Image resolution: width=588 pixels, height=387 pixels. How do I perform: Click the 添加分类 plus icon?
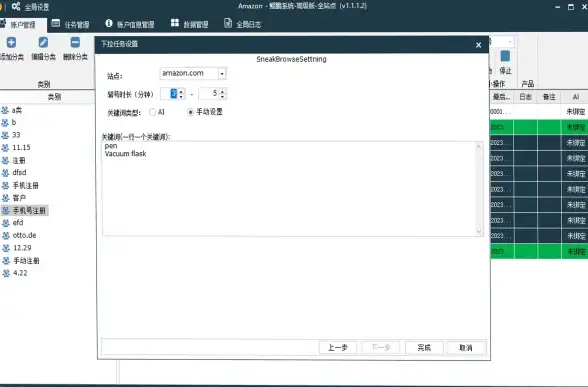11,42
